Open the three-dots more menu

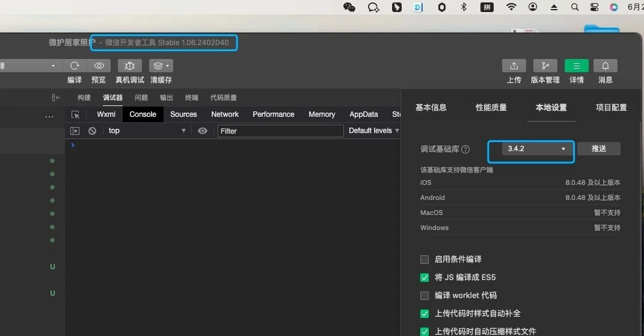click(49, 117)
